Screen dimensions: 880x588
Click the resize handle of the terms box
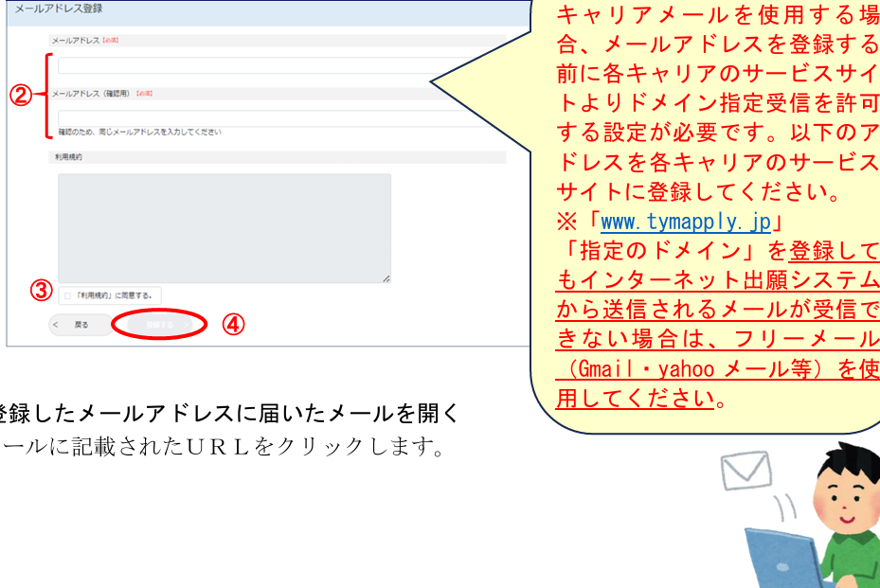386,277
